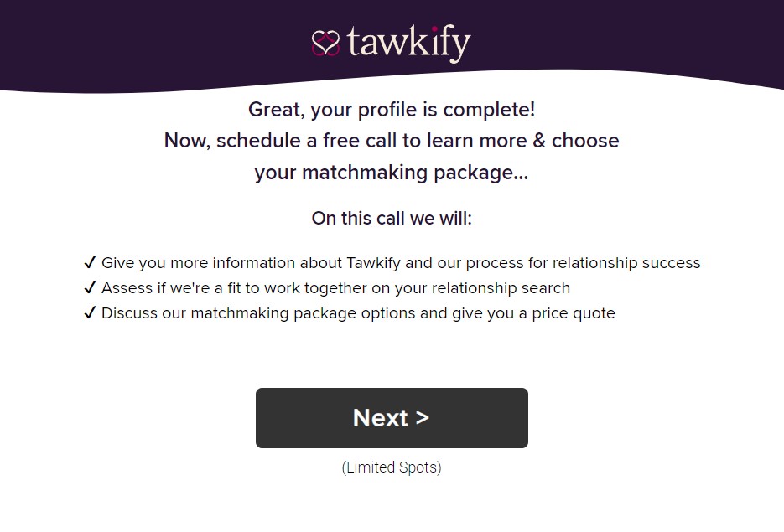784x532 pixels.
Task: Click the "Now, schedule a free call" line
Action: pyautogui.click(x=392, y=140)
